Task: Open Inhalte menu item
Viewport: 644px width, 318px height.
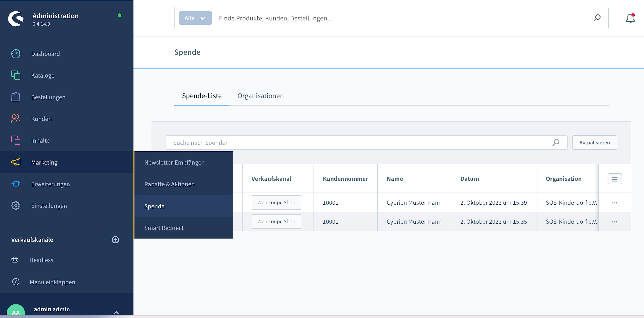Action: tap(40, 140)
